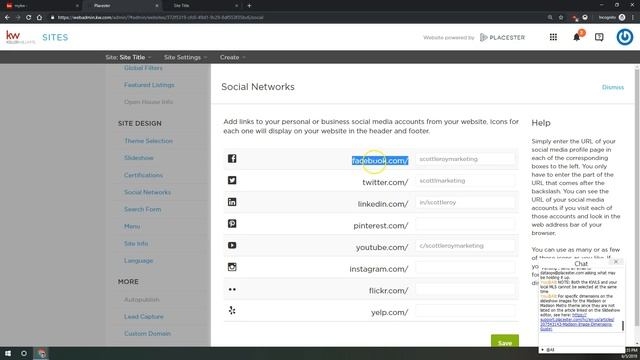The image size is (640, 360).
Task: Open Lead Capture in sidebar
Action: [x=144, y=317]
